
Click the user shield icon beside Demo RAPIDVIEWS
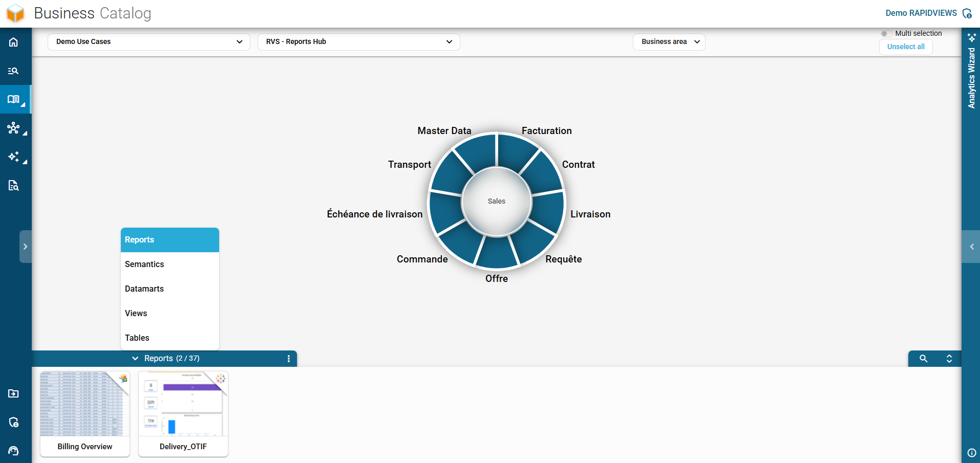967,13
